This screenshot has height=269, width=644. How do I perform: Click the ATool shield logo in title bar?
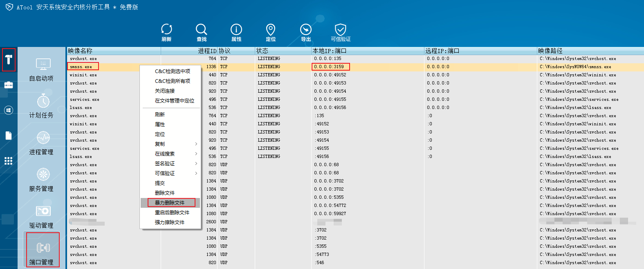tap(9, 7)
